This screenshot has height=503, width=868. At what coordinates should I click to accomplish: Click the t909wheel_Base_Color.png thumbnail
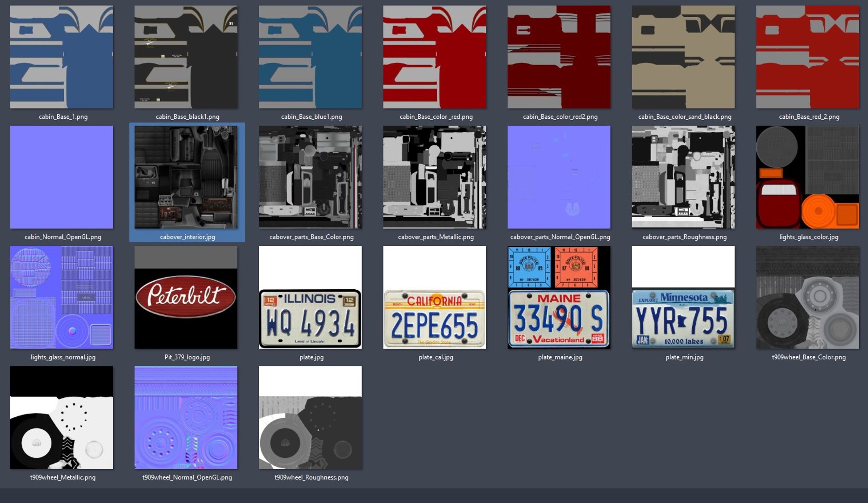click(x=807, y=297)
